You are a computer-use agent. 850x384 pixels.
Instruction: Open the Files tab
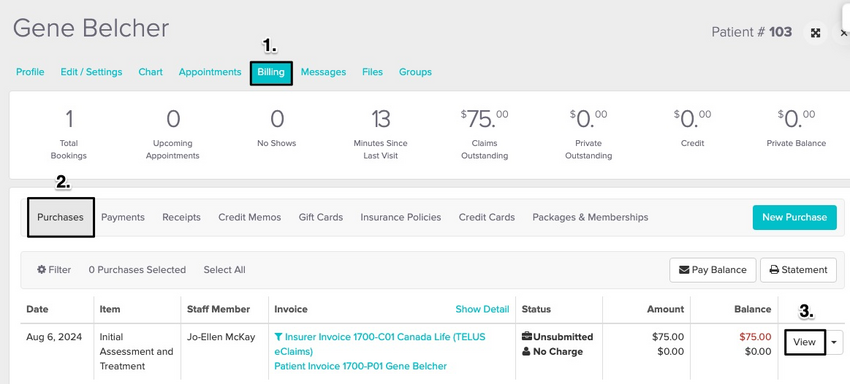[x=372, y=72]
